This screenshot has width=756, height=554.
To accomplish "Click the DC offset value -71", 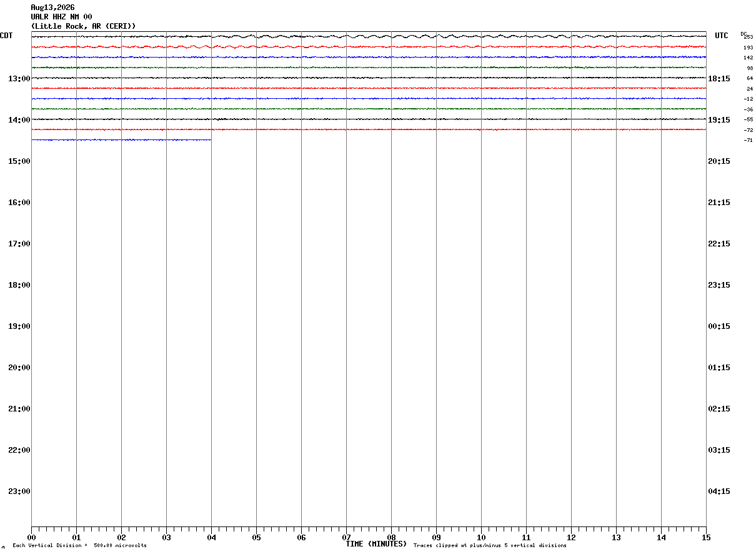I will [749, 141].
